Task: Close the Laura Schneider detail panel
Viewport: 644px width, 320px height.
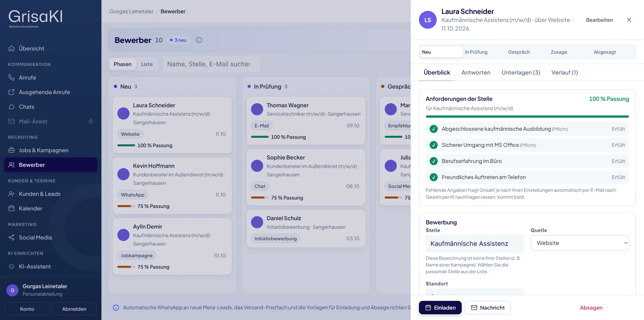Action: [629, 20]
